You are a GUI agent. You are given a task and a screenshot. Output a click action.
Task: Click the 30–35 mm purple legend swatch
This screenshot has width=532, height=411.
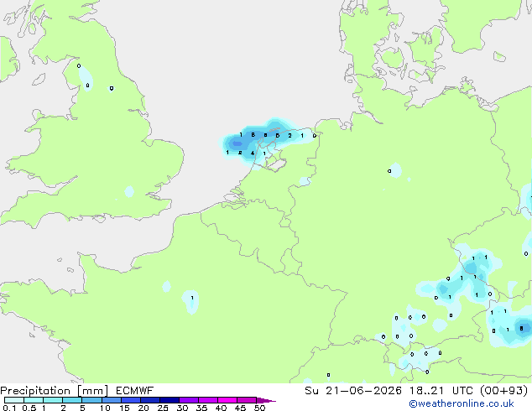(188, 400)
